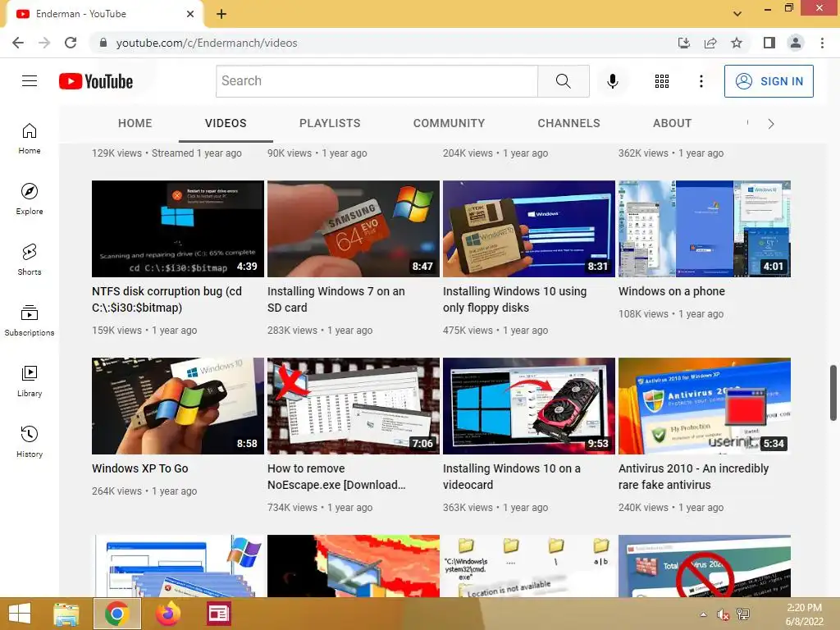Click the 4:01 Windows phone thumbnail
This screenshot has width=840, height=630.
pos(705,229)
